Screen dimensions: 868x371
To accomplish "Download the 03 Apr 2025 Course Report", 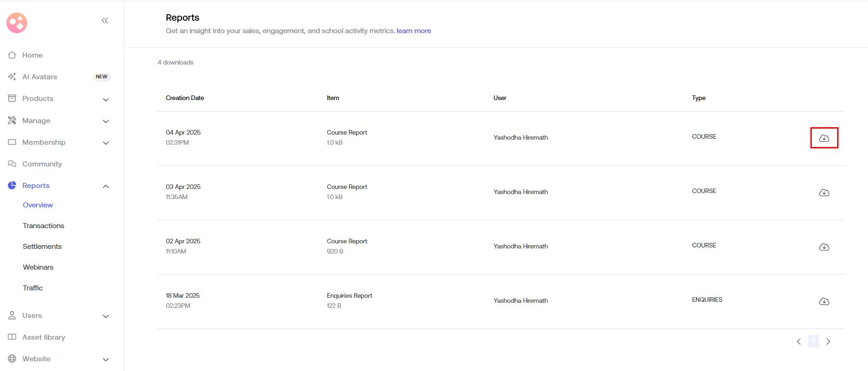I will click(824, 193).
